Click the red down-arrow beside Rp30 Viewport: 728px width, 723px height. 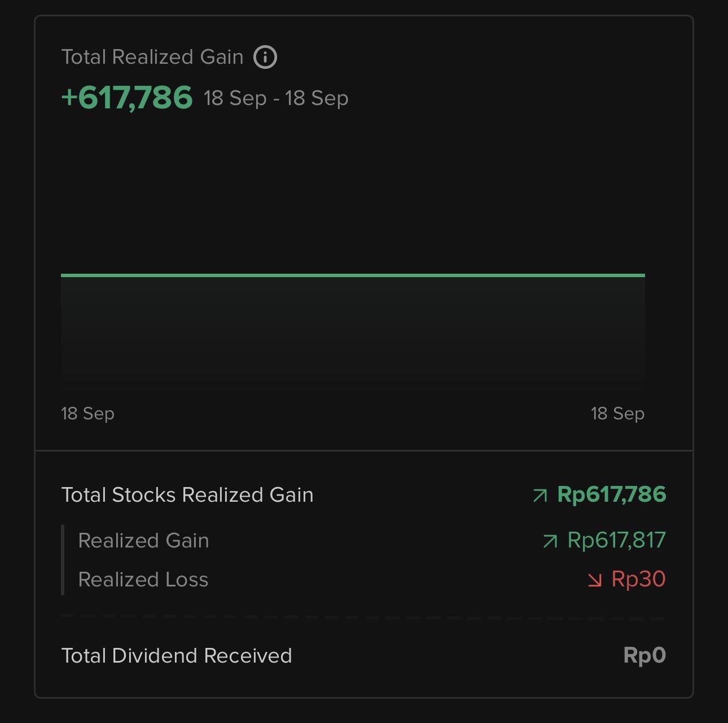pyautogui.click(x=594, y=580)
